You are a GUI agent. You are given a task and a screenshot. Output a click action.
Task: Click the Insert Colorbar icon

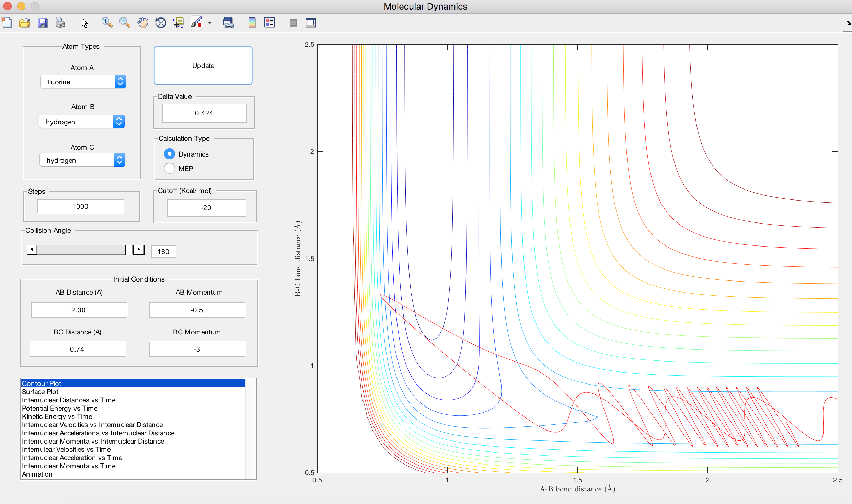(x=252, y=23)
